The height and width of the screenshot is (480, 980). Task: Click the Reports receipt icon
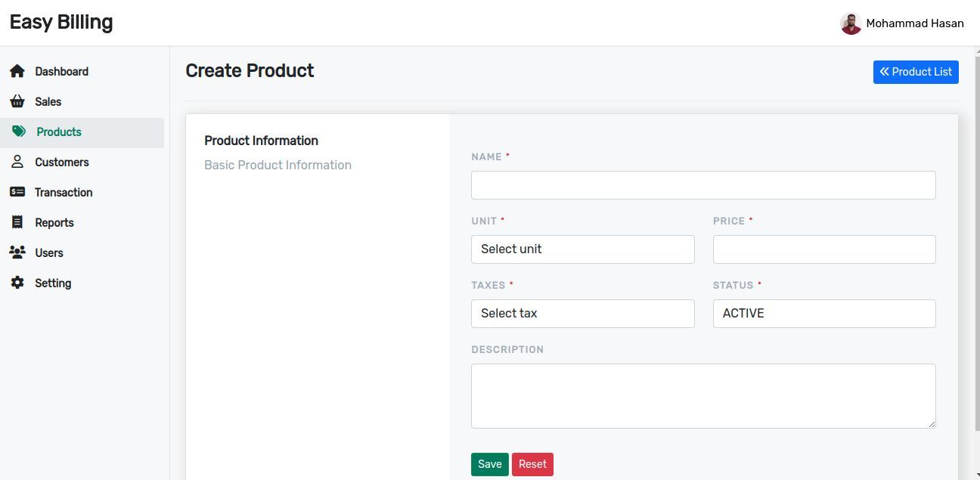(17, 222)
